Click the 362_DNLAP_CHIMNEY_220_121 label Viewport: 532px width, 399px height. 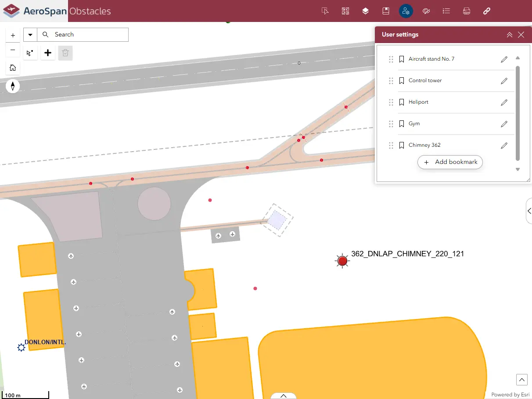407,254
